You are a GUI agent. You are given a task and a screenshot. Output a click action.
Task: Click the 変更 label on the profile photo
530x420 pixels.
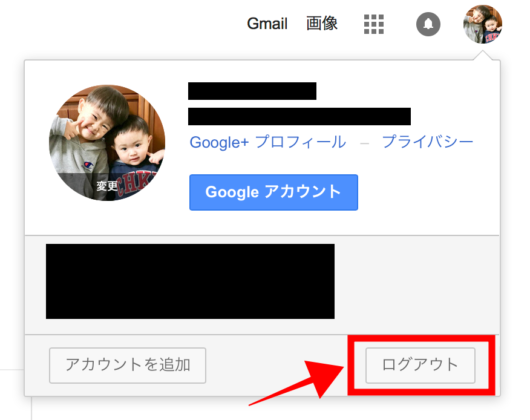107,186
